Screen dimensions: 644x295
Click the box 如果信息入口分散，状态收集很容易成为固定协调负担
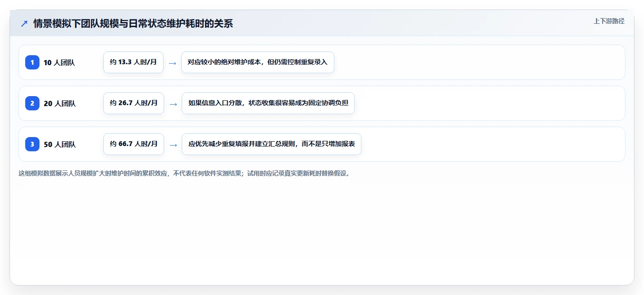(x=268, y=103)
